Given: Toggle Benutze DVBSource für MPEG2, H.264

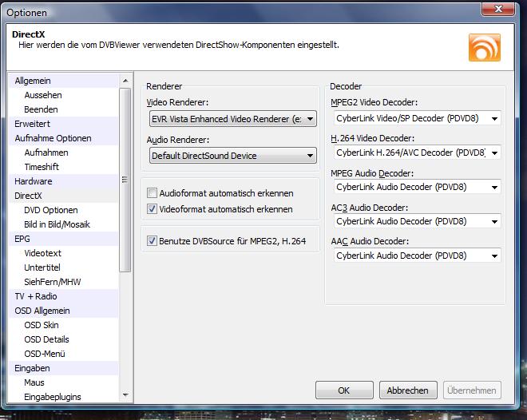Looking at the screenshot, I should [152, 241].
